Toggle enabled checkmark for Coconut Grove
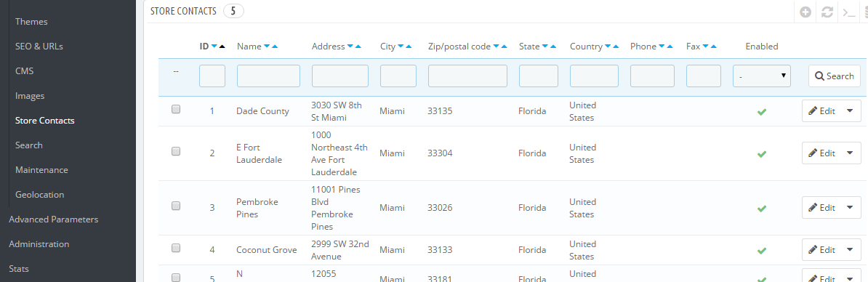Viewport: 868px width, 282px height. (762, 251)
